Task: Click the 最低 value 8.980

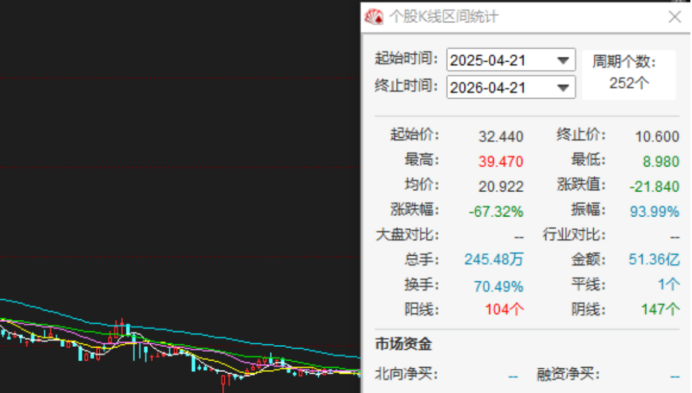Action: point(661,161)
